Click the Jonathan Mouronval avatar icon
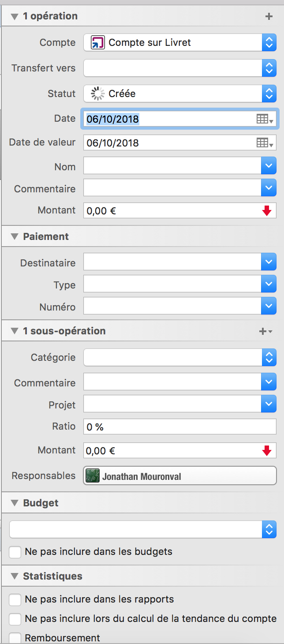 [x=93, y=476]
